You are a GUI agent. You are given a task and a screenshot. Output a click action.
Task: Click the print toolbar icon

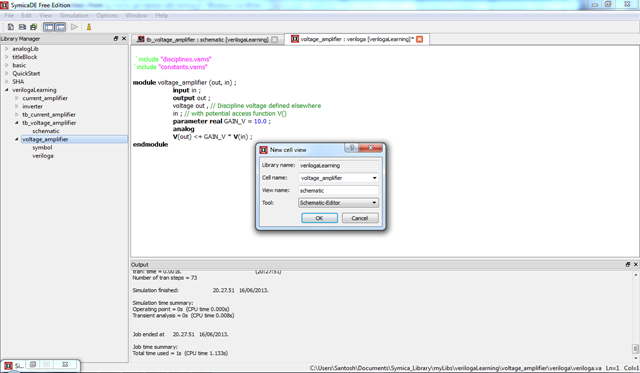pos(33,27)
